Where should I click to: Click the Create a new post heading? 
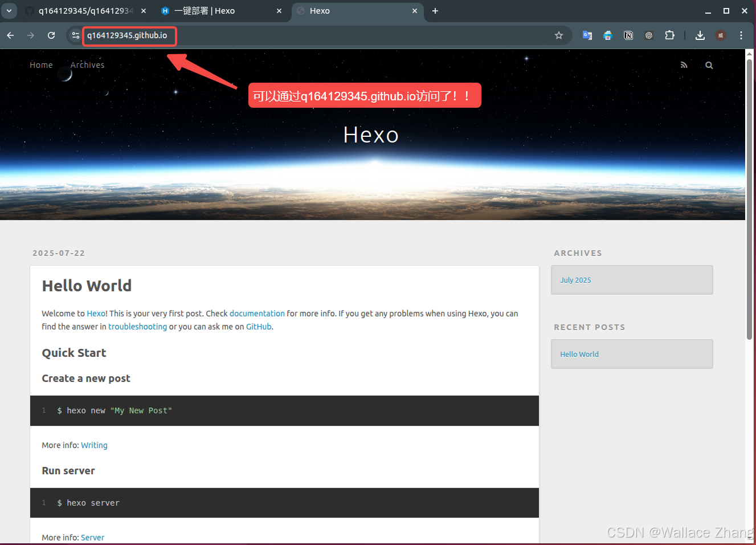tap(86, 379)
